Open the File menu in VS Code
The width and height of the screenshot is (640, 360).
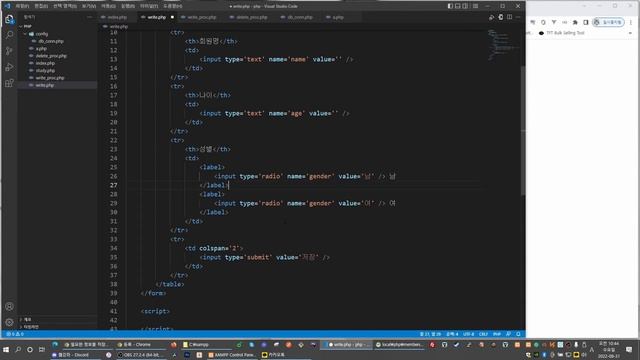tap(22, 6)
